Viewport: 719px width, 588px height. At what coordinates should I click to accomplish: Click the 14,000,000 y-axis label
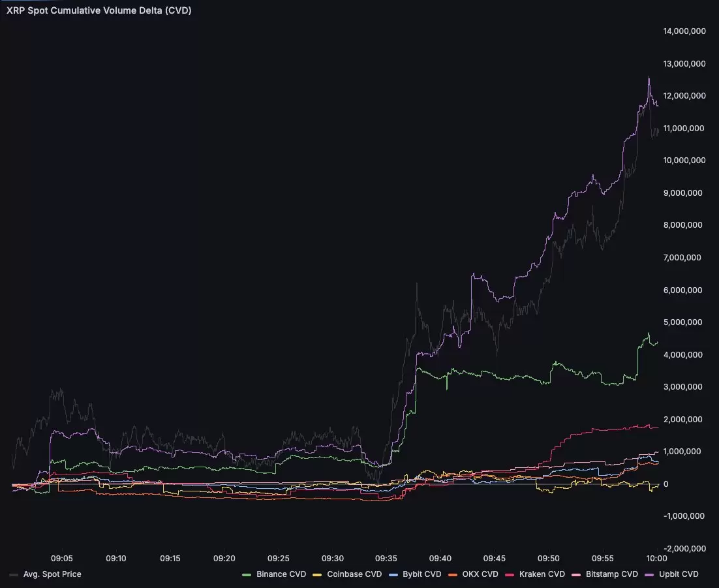(x=684, y=31)
